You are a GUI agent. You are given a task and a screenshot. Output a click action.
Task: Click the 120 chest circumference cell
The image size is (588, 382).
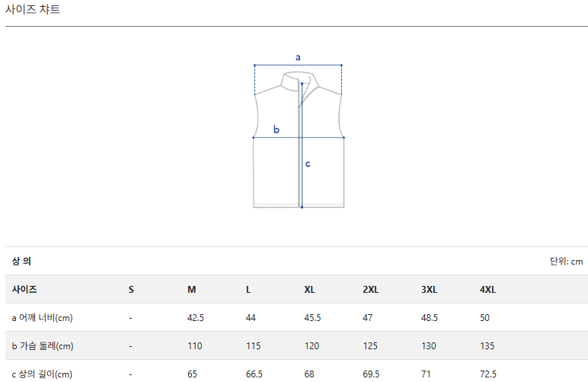pos(312,346)
